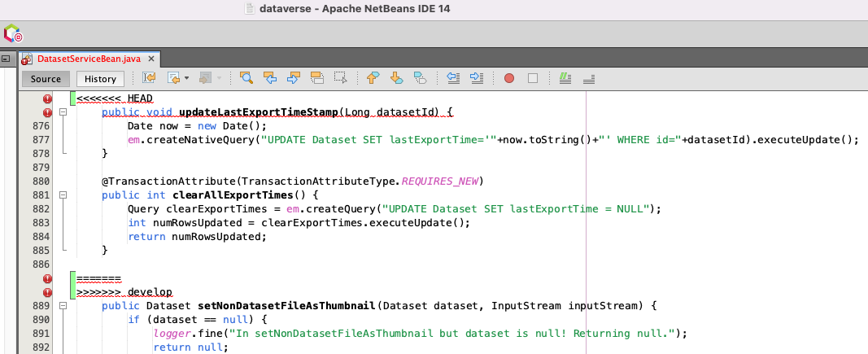Click the logger.fine call on line 891
This screenshot has height=354, width=868.
[420, 334]
